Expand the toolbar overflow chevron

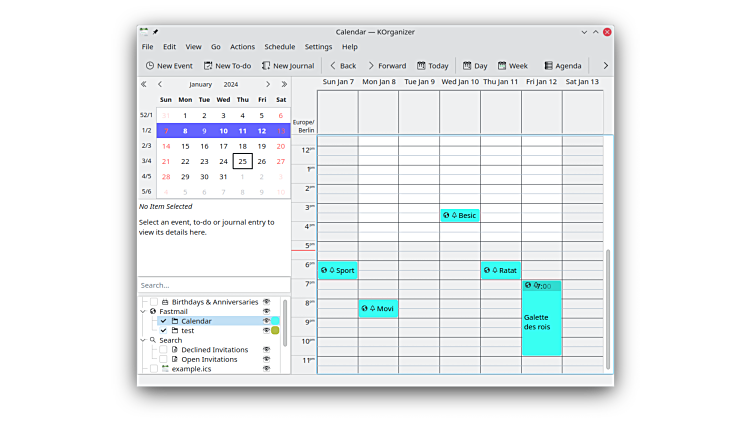(605, 66)
